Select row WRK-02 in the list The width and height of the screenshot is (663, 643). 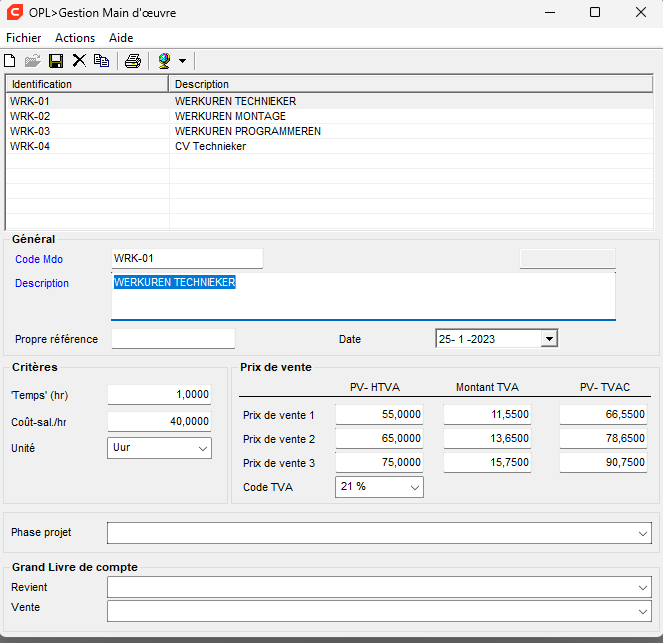[x=329, y=116]
